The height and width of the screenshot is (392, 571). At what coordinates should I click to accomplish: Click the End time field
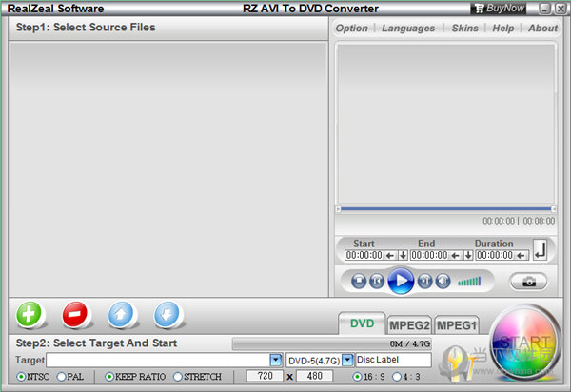[429, 255]
